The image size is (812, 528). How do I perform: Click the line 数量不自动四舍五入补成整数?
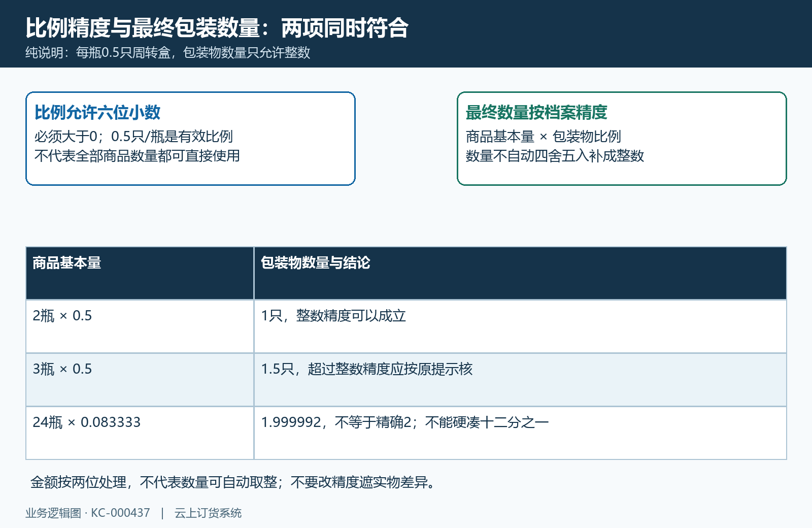[x=555, y=156]
